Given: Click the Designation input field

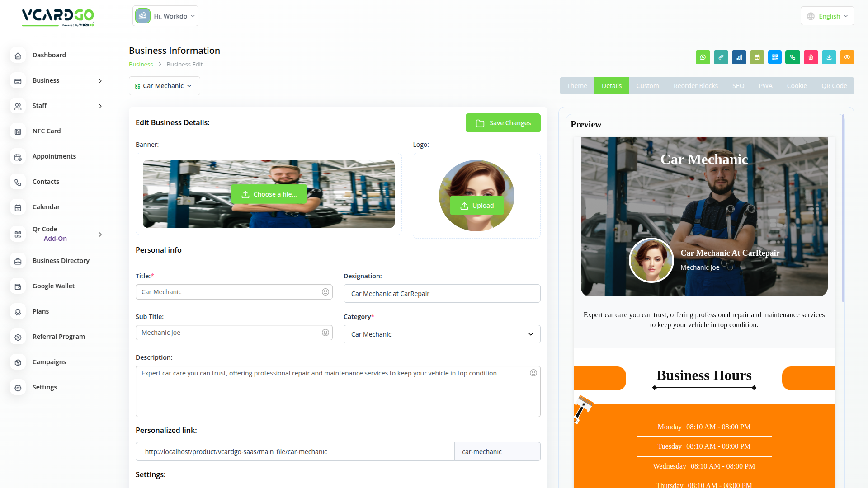Looking at the screenshot, I should pyautogui.click(x=442, y=294).
